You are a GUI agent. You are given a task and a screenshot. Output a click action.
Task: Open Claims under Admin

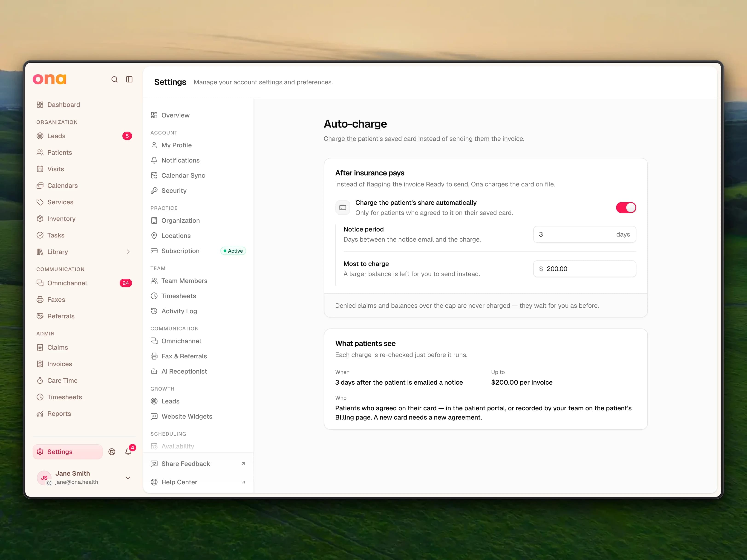[x=84, y=347]
